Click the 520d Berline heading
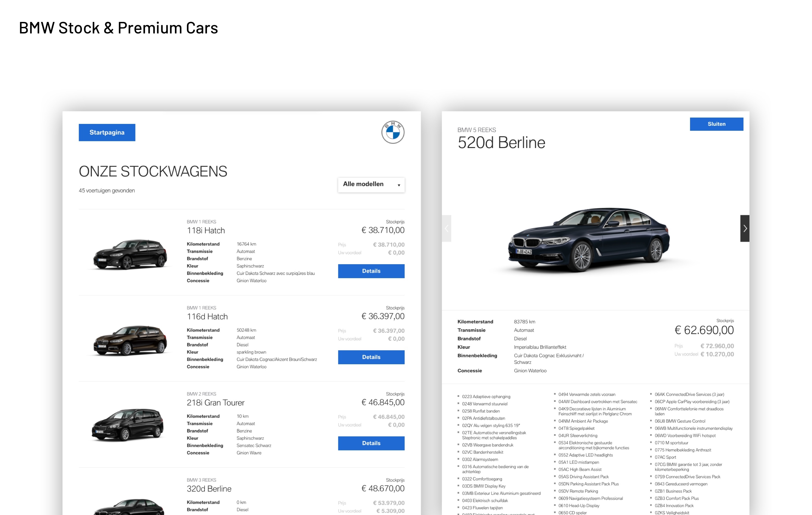Image resolution: width=812 pixels, height=515 pixels. [x=501, y=143]
